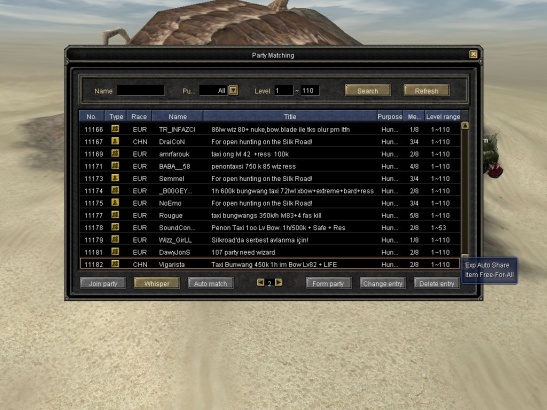The width and height of the screenshot is (547, 410).
Task: Click the Join party button
Action: click(103, 283)
